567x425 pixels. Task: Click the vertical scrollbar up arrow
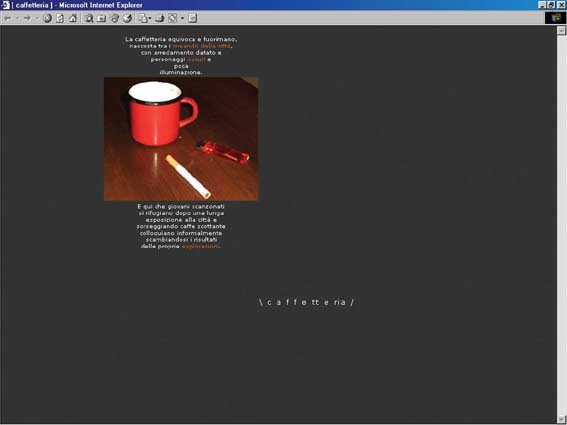[561, 30]
